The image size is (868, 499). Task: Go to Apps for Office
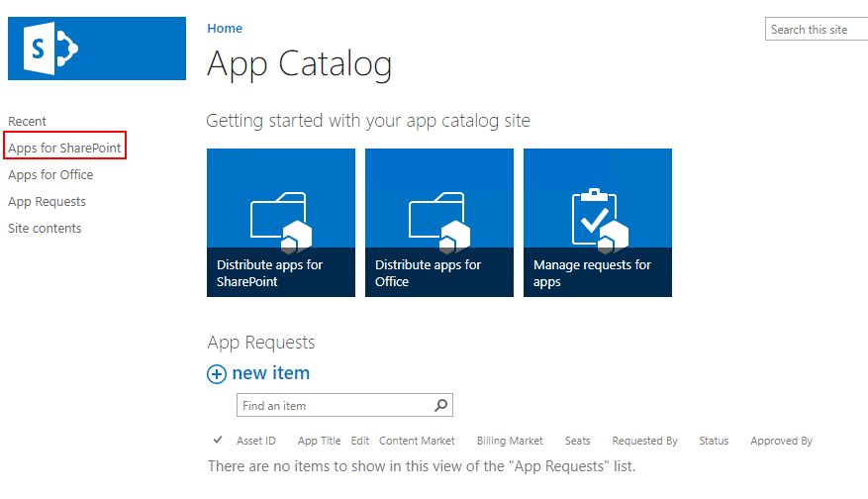click(50, 175)
